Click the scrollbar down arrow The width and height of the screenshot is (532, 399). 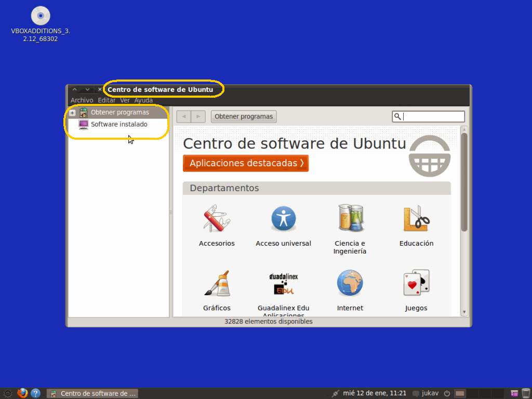point(464,312)
